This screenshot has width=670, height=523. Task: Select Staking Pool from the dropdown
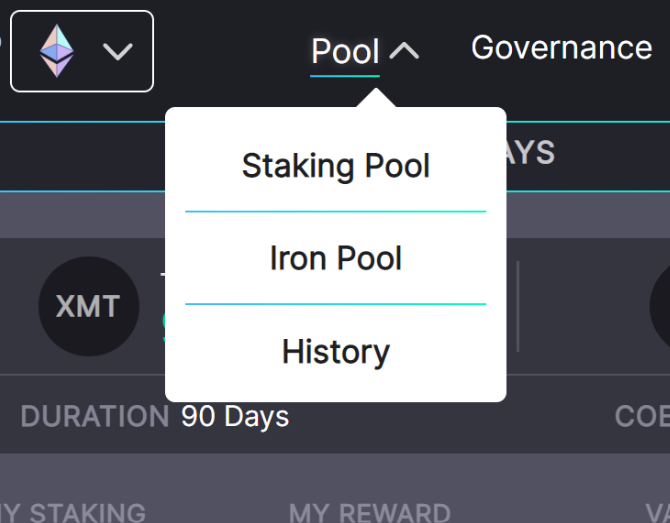335,166
